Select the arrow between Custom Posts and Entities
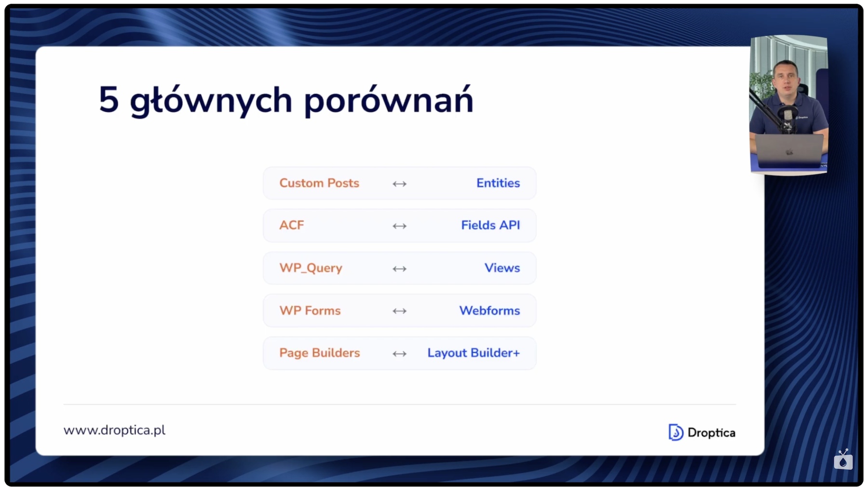868x493 pixels. 400,183
